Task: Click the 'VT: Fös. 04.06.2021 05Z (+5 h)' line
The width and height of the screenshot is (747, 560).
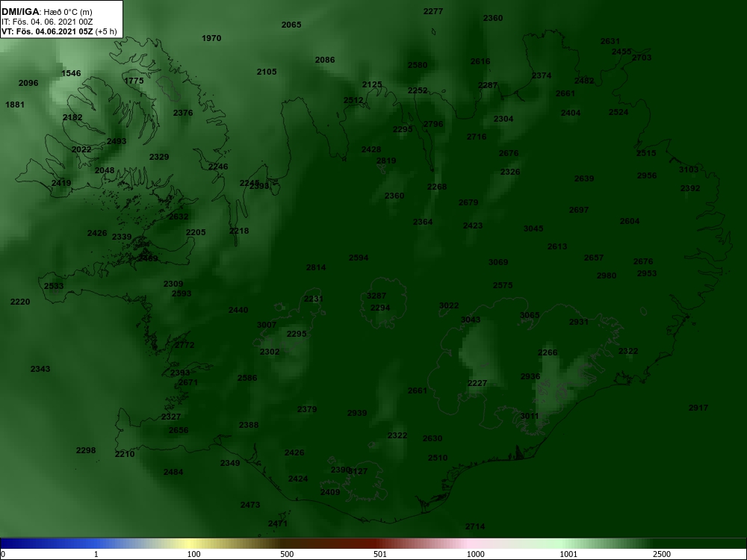Action: click(59, 32)
